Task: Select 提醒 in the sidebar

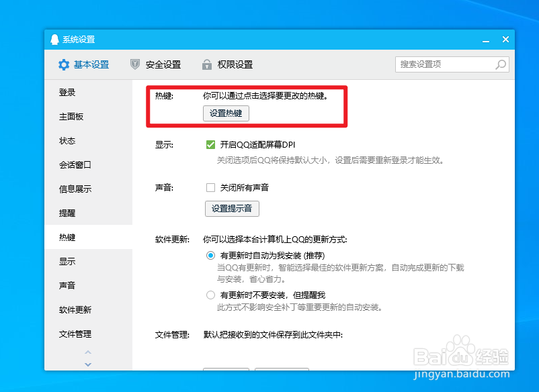Action: tap(88, 213)
